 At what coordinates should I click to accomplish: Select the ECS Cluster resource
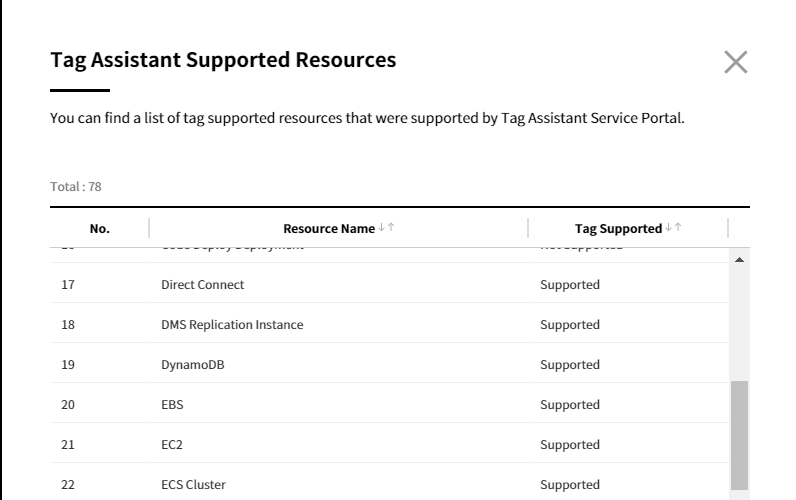click(193, 484)
